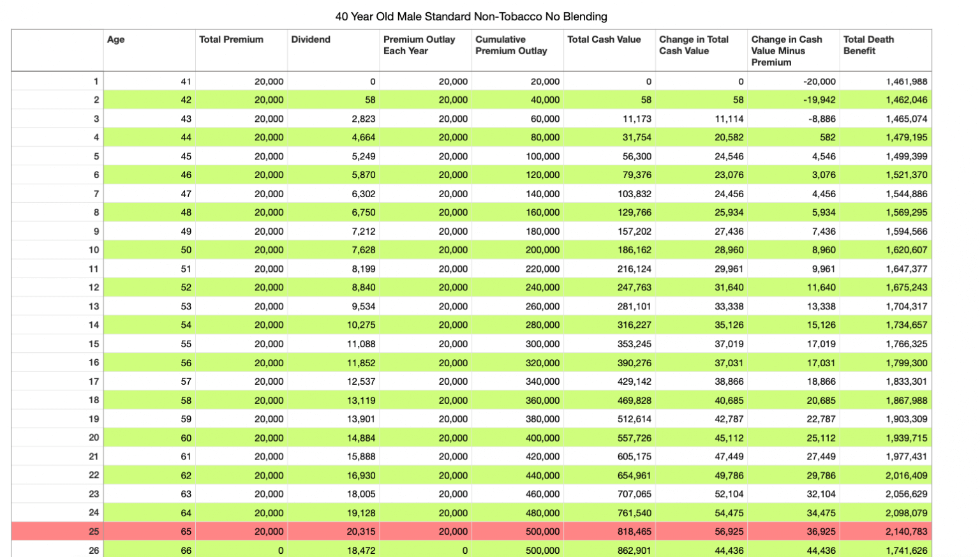Select row header number 10
The image size is (980, 557).
pos(94,250)
